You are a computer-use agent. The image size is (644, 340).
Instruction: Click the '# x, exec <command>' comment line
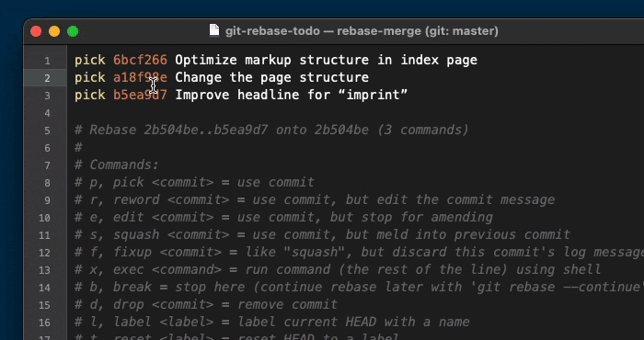pos(338,269)
